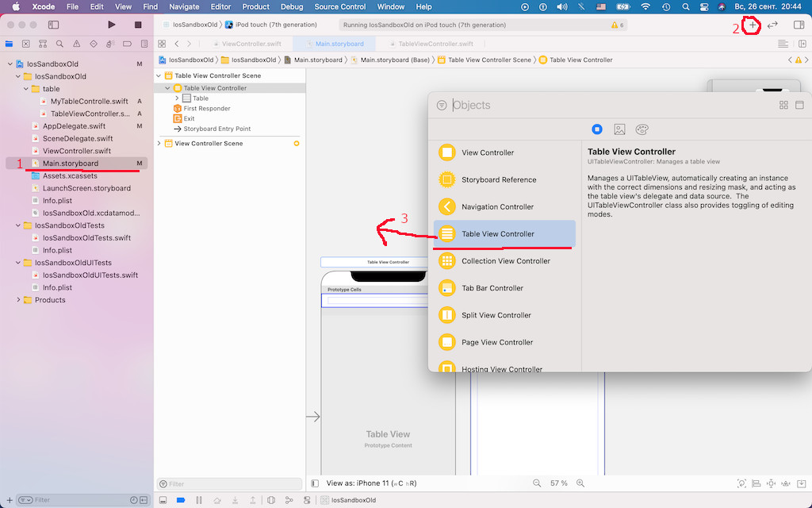Select Tab Bar Controller in library
812x508 pixels.
point(504,288)
